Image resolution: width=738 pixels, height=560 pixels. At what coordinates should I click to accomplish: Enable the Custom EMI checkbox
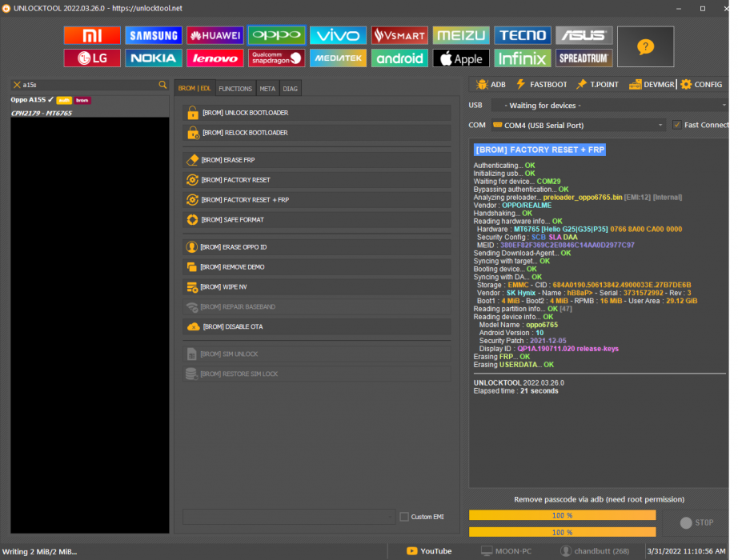tap(404, 517)
